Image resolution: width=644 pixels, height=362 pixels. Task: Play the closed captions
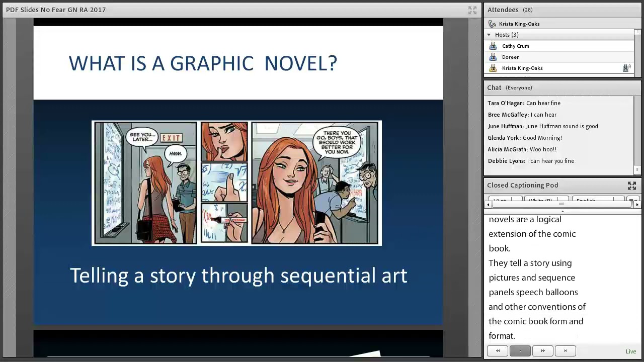(x=520, y=351)
